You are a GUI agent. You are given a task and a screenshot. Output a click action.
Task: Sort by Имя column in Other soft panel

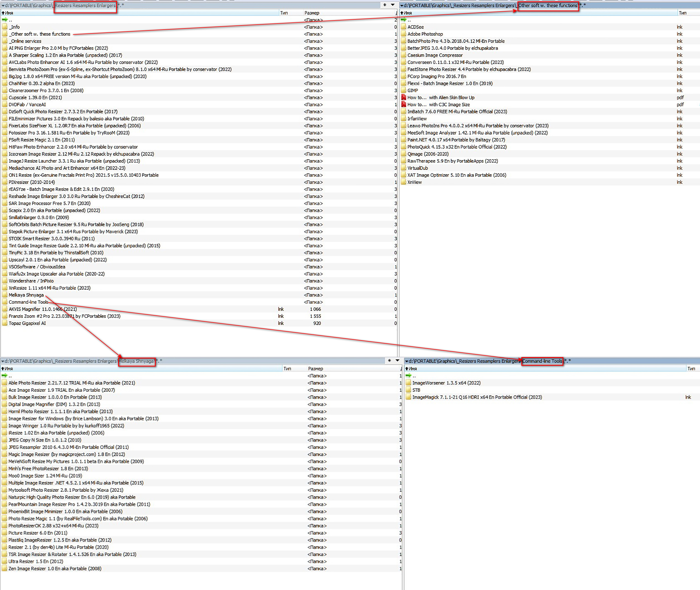538,13
